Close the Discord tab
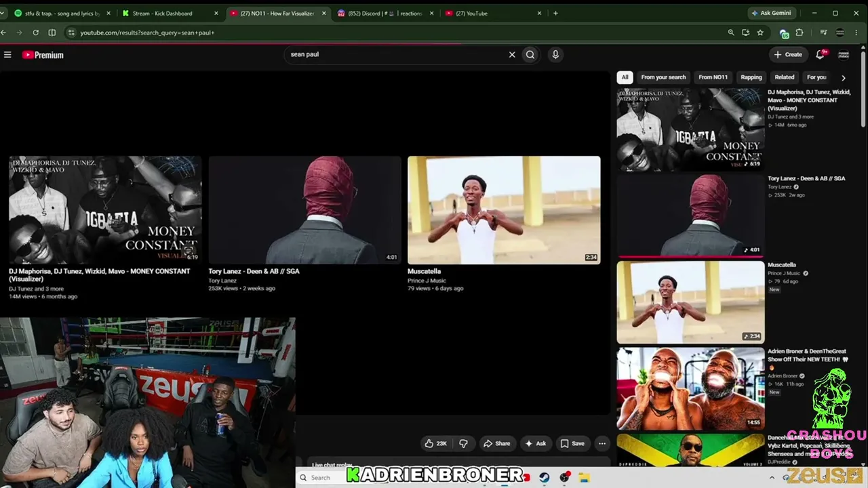Screen dimensions: 868x488 pos(432,13)
